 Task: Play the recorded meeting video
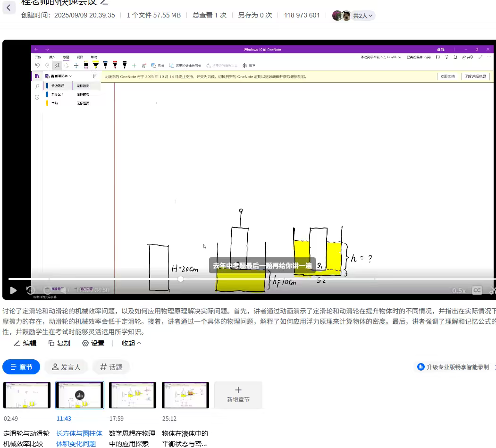click(13, 290)
